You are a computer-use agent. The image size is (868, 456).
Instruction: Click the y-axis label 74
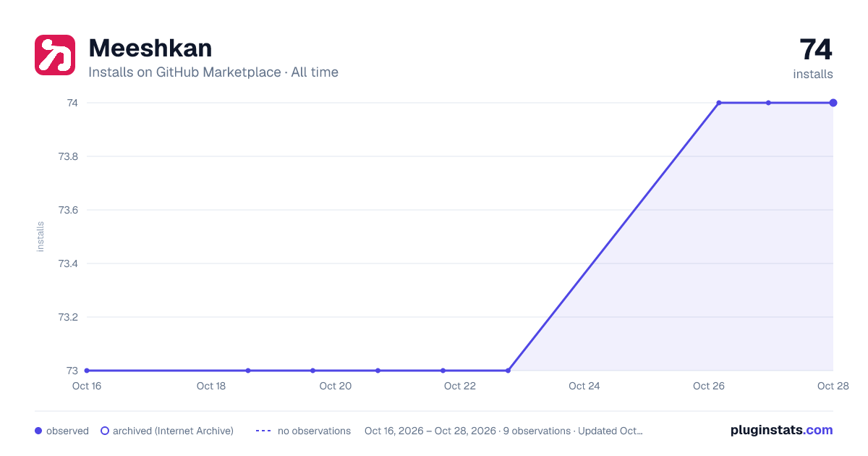point(72,103)
